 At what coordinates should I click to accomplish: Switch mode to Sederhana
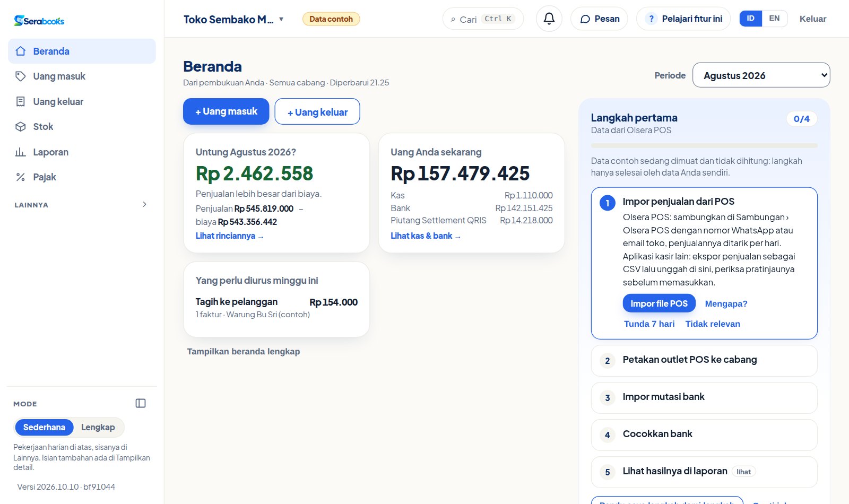[x=44, y=427]
